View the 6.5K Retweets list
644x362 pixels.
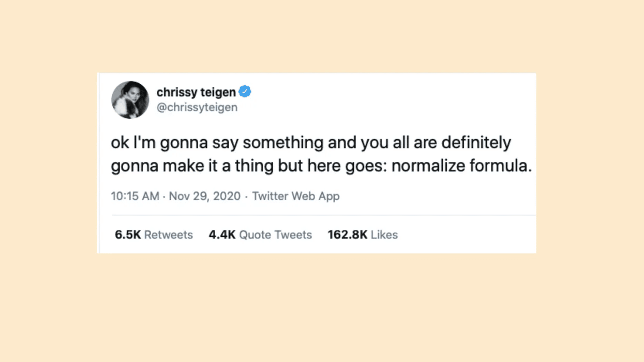click(x=153, y=235)
